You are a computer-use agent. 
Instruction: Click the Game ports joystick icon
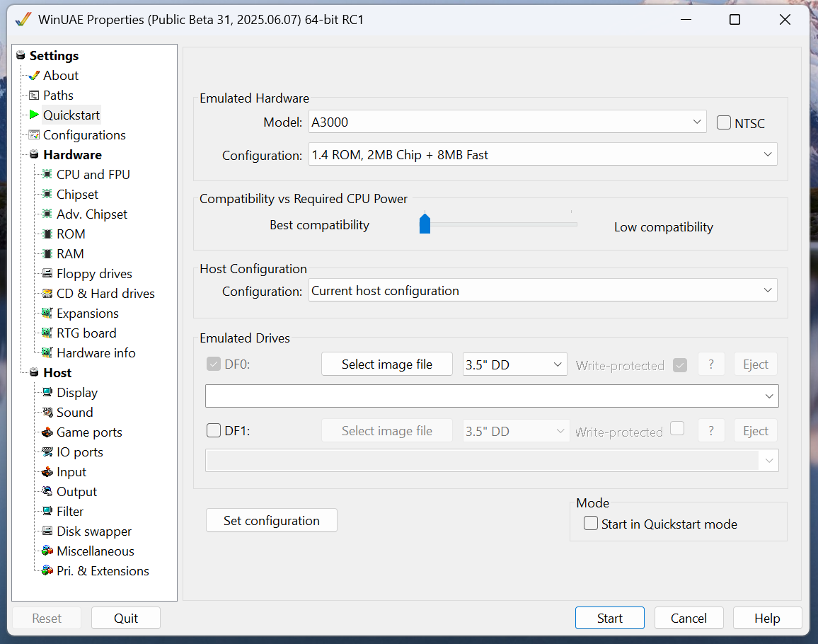[x=47, y=432]
